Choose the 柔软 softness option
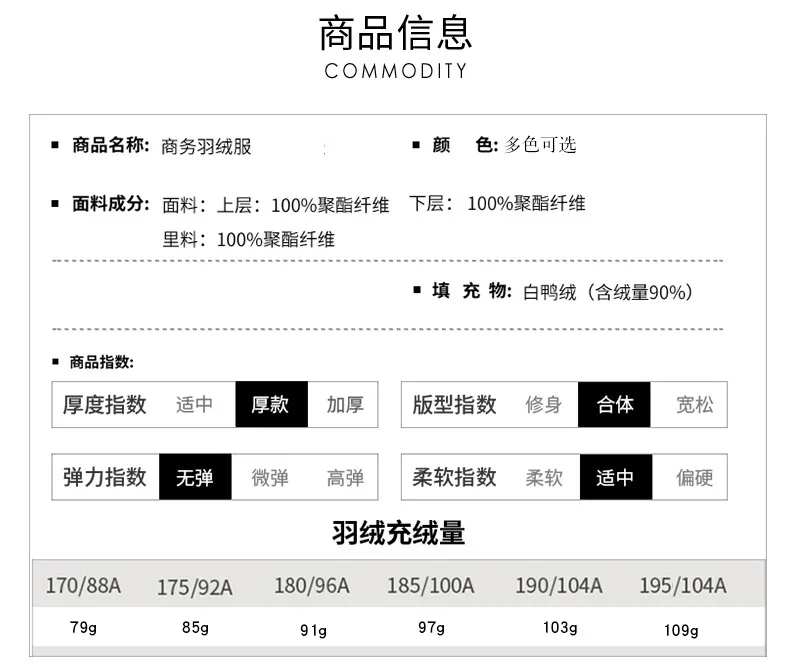790x670 pixels. (544, 478)
